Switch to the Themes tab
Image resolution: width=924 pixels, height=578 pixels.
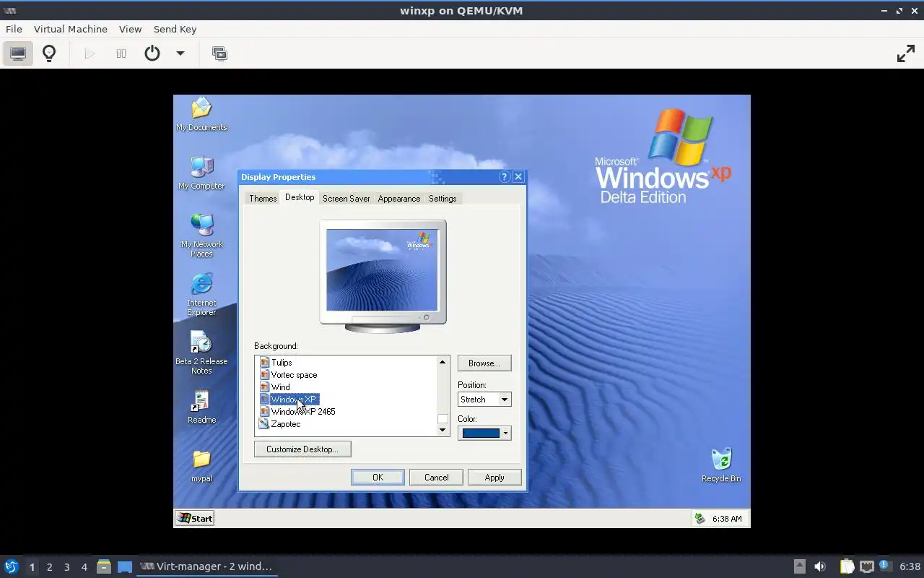(263, 199)
